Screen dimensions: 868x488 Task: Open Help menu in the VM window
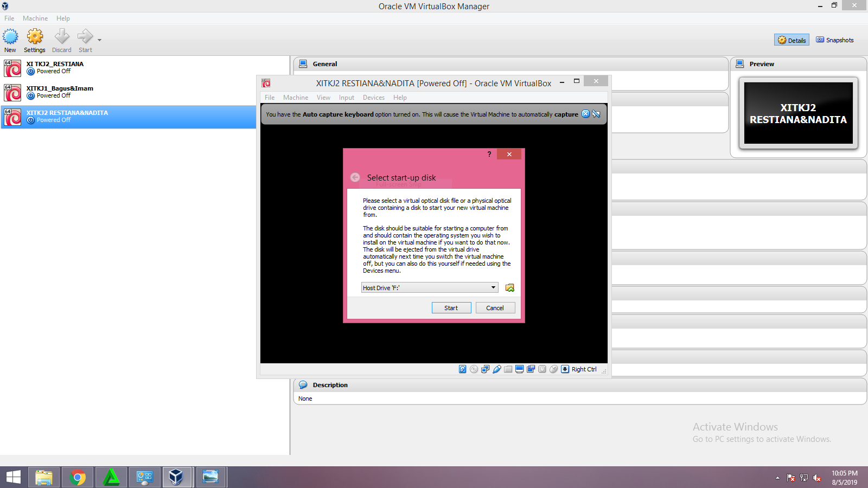point(400,98)
